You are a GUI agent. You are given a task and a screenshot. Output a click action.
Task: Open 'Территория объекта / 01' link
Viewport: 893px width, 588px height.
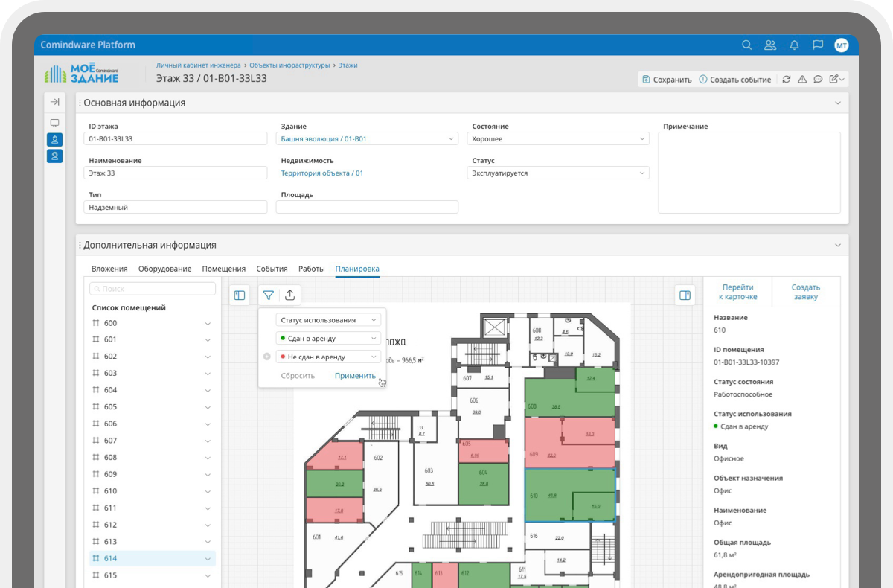pos(322,173)
